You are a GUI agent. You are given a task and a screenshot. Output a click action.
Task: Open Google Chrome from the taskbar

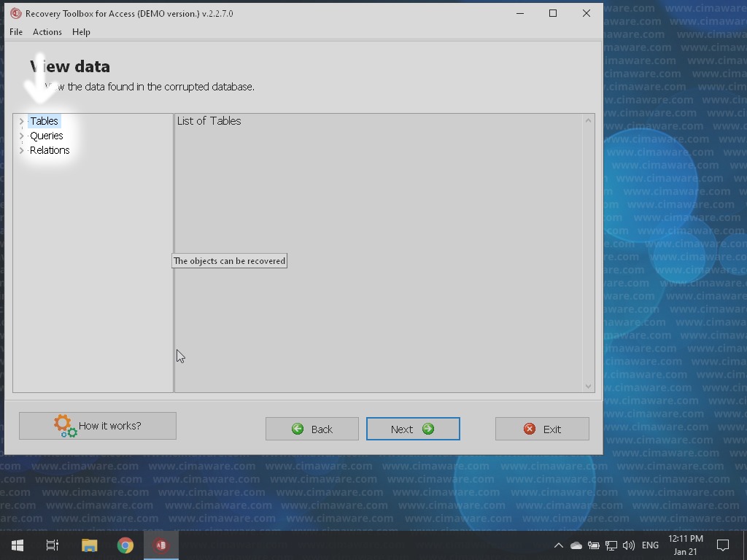(125, 545)
